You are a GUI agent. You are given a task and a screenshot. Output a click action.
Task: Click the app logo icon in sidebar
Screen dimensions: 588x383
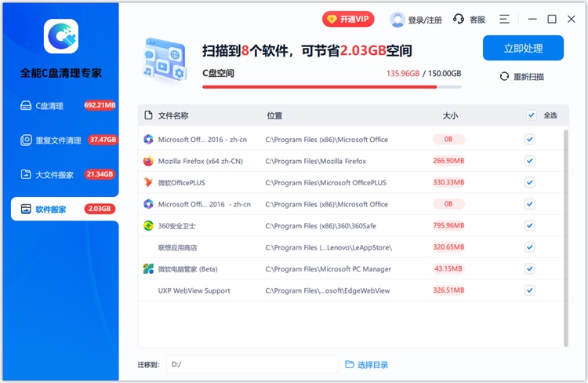click(x=60, y=36)
